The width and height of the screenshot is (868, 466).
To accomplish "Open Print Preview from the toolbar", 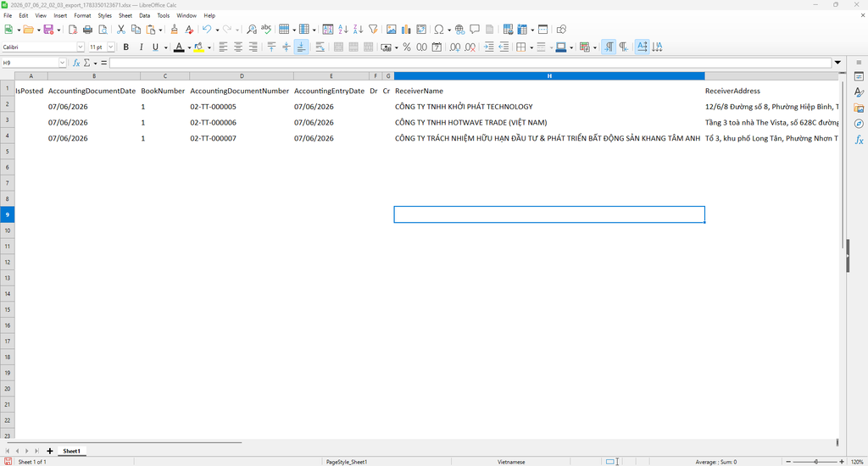I will (103, 30).
